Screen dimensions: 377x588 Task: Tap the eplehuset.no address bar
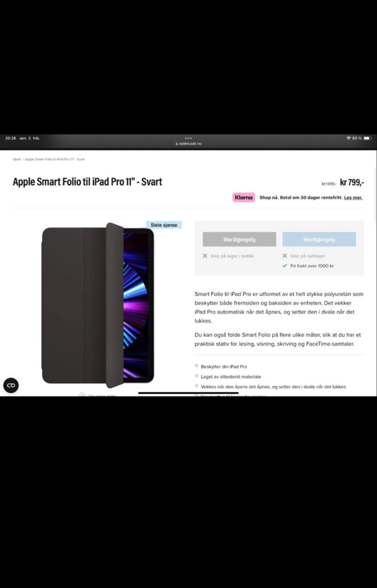pyautogui.click(x=188, y=144)
